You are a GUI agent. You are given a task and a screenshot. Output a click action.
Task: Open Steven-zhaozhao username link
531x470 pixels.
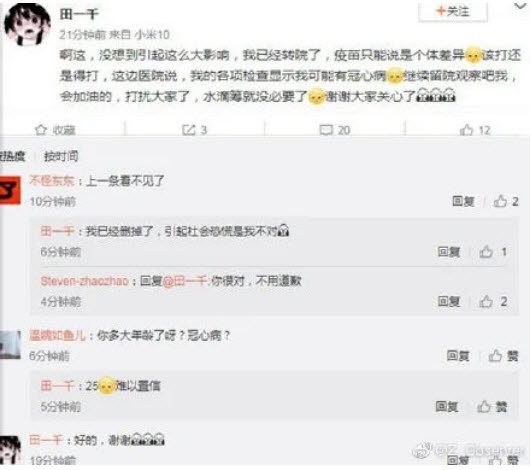tap(84, 281)
